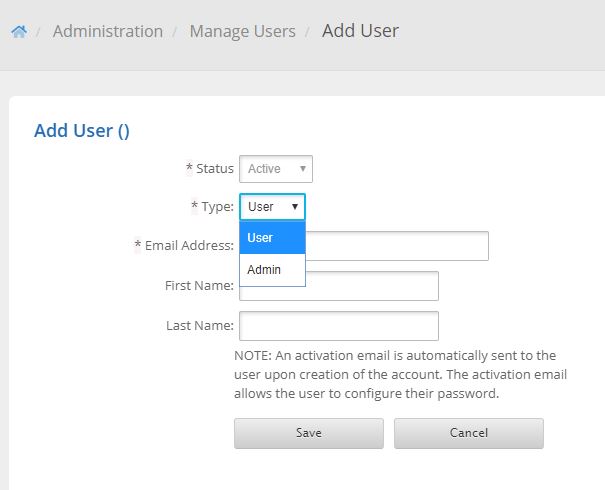Click the blue Add User () heading
Image resolution: width=605 pixels, height=490 pixels.
pyautogui.click(x=82, y=130)
